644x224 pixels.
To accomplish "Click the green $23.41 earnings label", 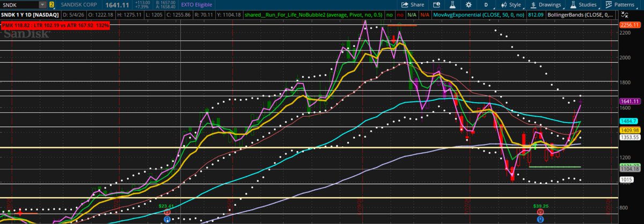I will [167, 206].
